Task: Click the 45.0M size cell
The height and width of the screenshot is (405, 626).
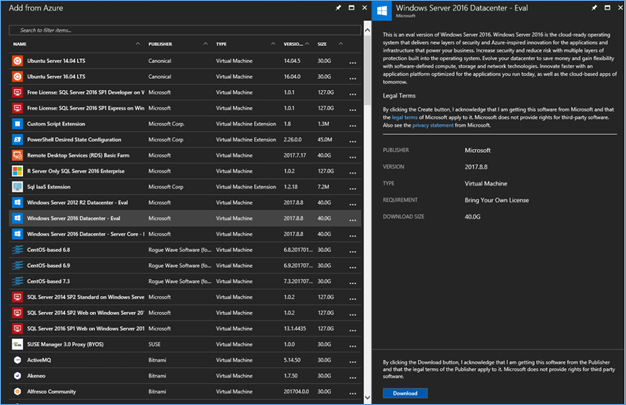Action: 325,139
